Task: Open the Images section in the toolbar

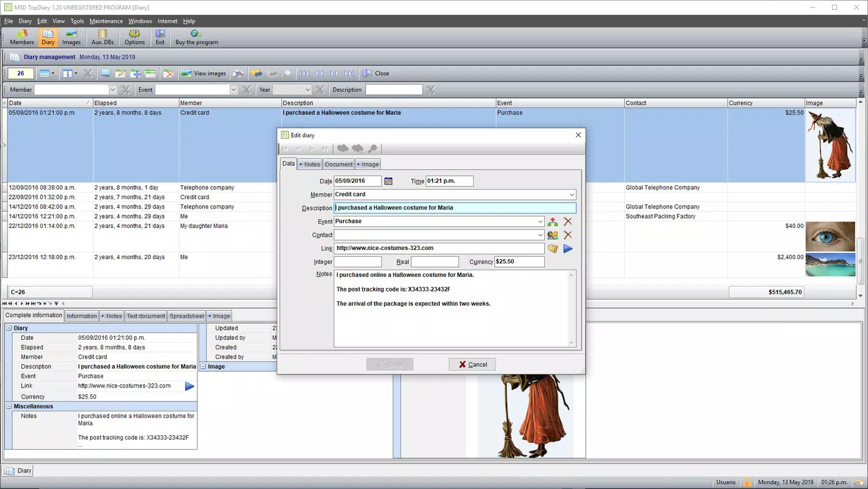Action: [71, 37]
